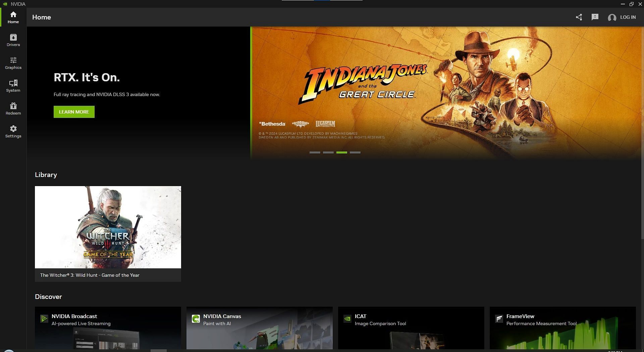Click the user avatar icon
The image size is (644, 352).
point(612,17)
